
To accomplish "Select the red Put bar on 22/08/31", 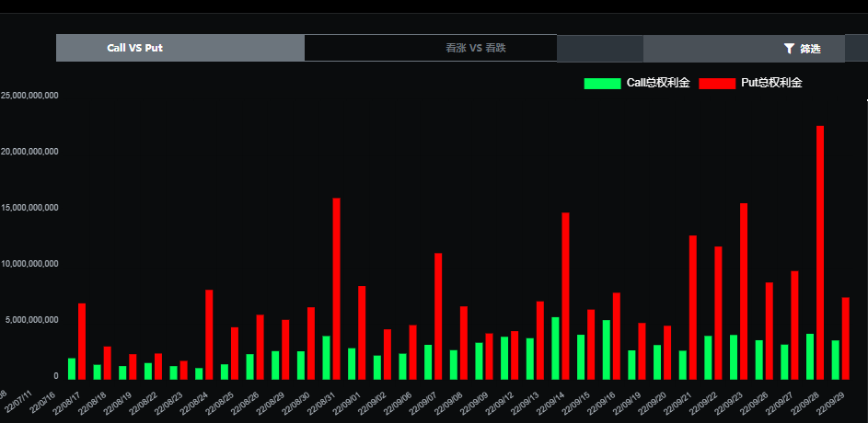I will pyautogui.click(x=336, y=289).
